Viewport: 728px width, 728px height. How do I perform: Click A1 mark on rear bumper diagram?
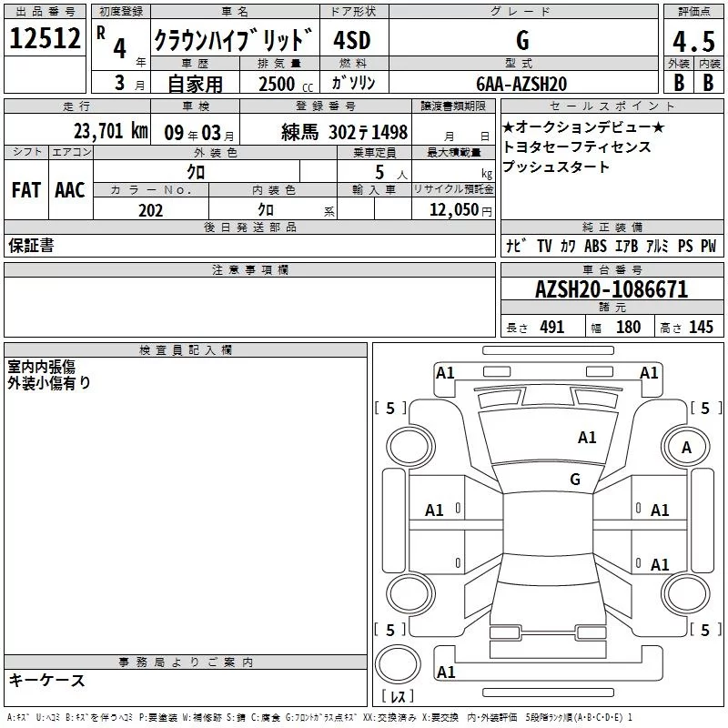(446, 672)
